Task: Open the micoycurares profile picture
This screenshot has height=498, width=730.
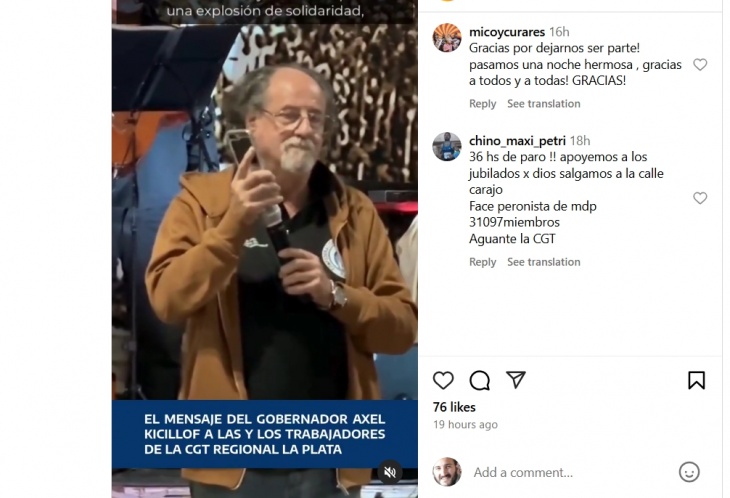Action: (x=446, y=37)
